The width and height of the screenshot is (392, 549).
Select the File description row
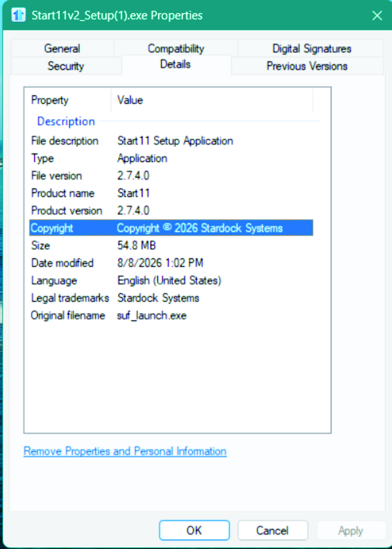171,141
